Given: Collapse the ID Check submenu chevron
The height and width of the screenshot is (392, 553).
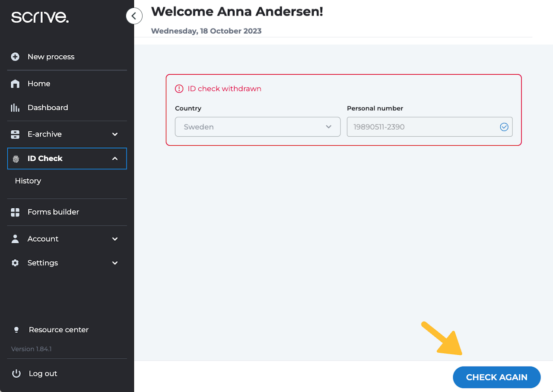Looking at the screenshot, I should 115,159.
